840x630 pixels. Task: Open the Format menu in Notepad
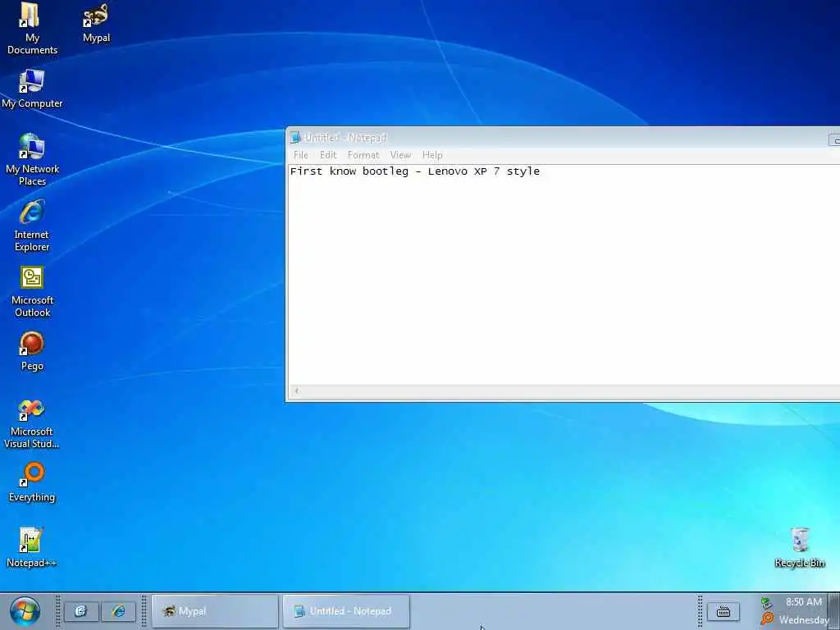click(x=363, y=155)
